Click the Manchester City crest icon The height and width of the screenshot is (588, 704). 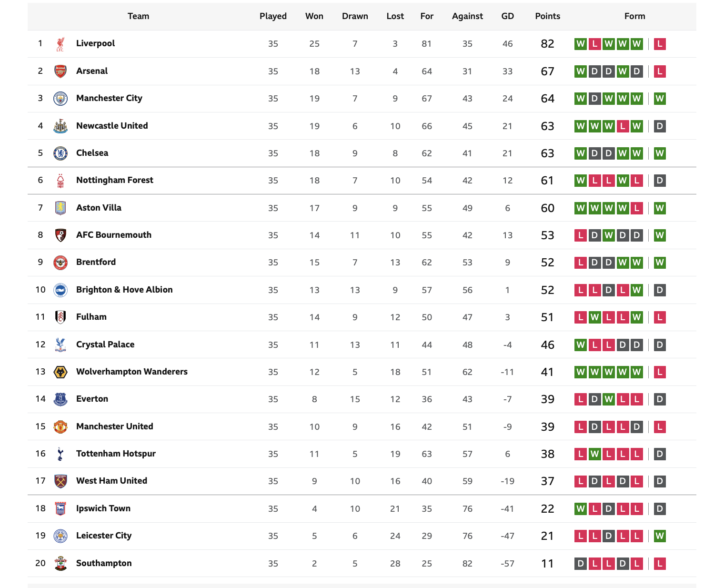point(60,99)
